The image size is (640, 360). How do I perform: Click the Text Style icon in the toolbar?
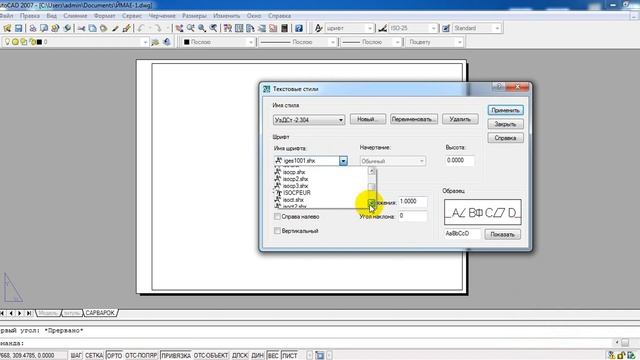coord(319,28)
